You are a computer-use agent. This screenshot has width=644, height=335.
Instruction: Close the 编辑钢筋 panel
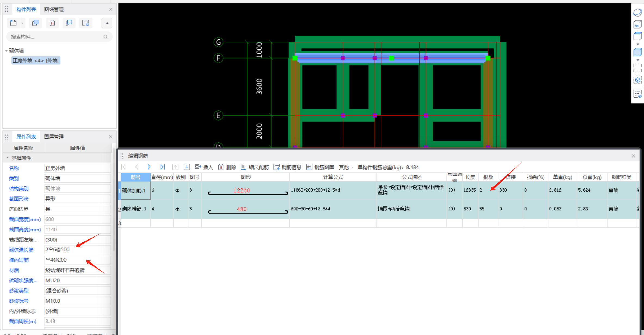(633, 156)
